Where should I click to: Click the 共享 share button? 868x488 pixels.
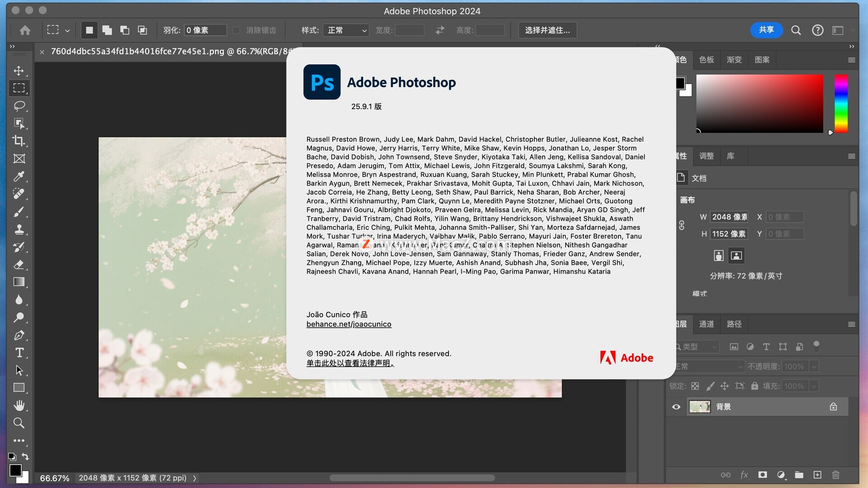click(766, 30)
